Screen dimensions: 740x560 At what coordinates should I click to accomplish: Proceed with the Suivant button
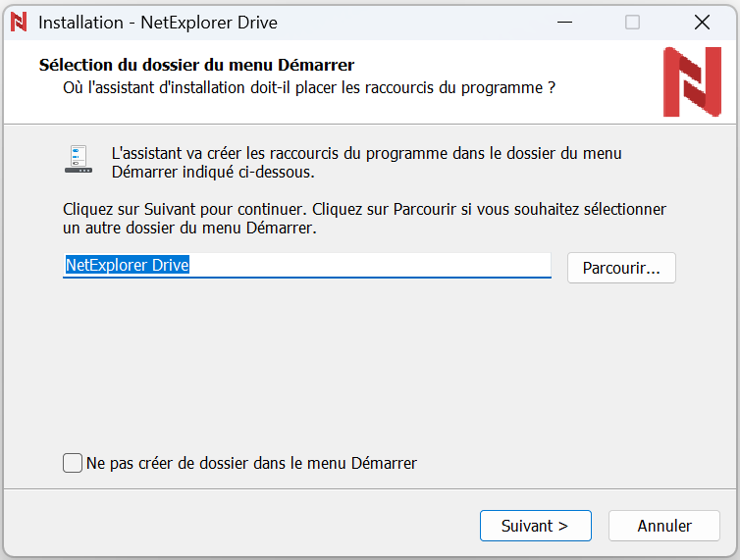(535, 526)
